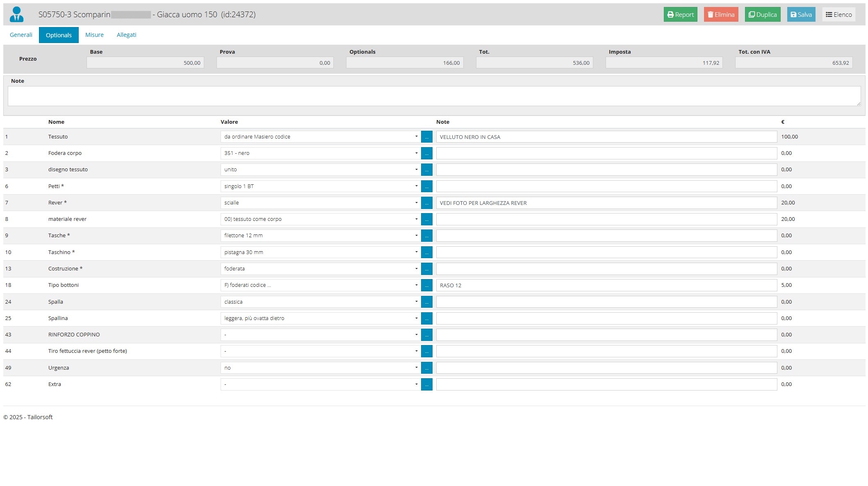Switch to the Misure tab
The image size is (868, 486).
pyautogui.click(x=94, y=35)
